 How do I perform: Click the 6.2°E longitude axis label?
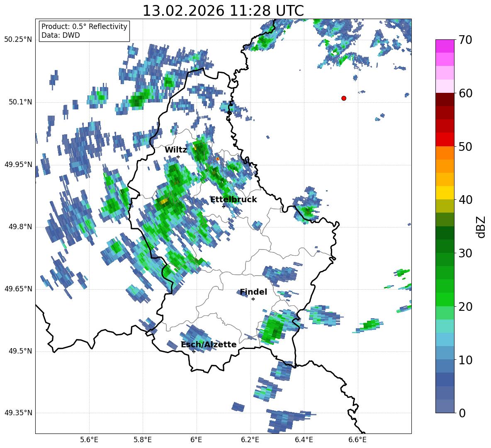[x=250, y=440]
